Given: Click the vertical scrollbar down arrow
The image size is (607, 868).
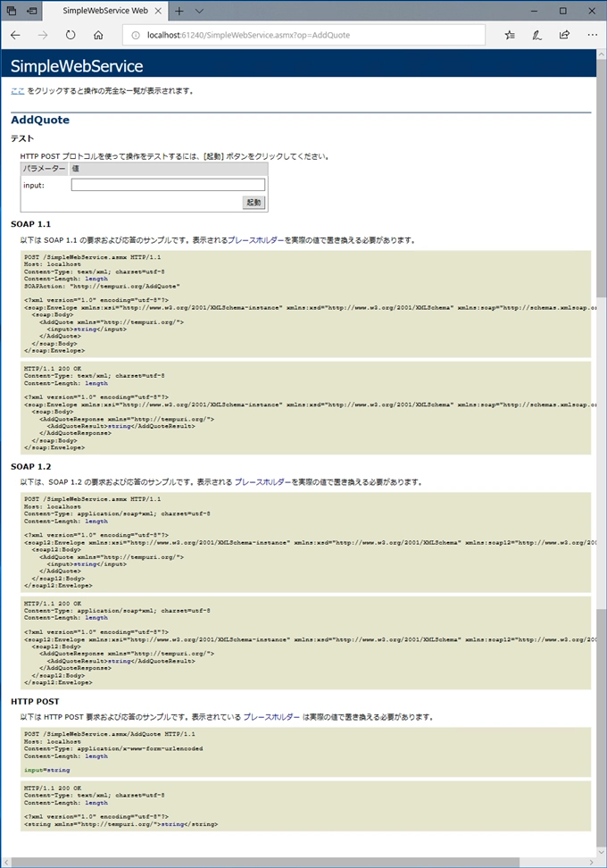Looking at the screenshot, I should 602,852.
